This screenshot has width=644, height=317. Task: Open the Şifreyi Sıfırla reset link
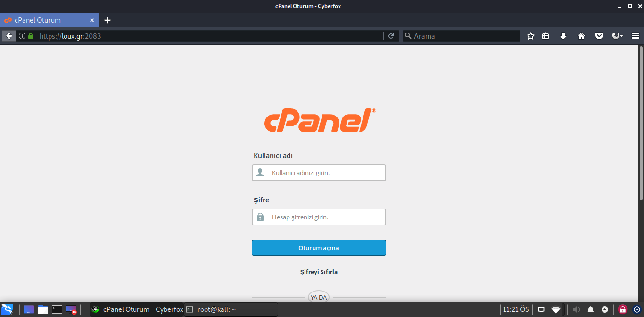click(x=319, y=272)
